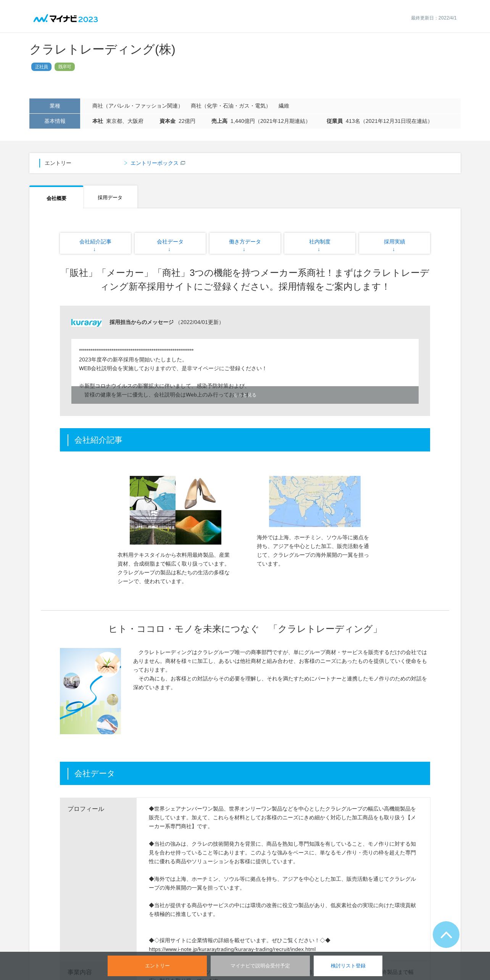Click the 本社 東京都、大阪府 text
The height and width of the screenshot is (980, 490).
[118, 121]
